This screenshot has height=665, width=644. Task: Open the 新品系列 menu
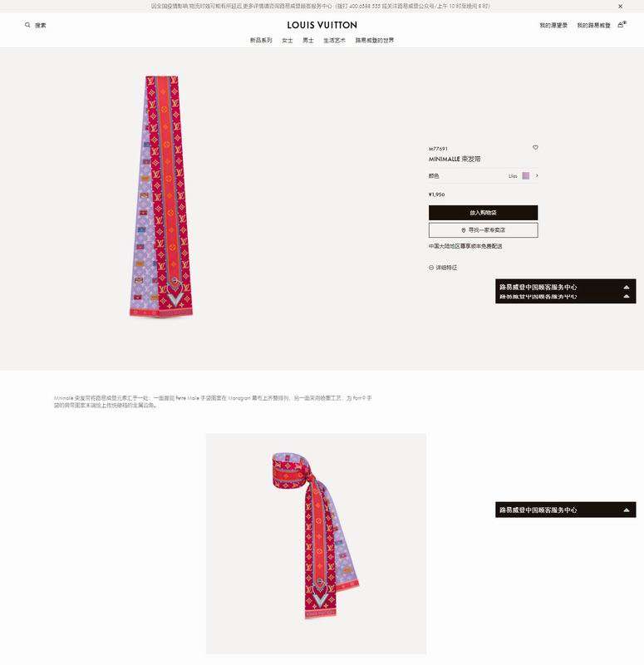click(261, 40)
